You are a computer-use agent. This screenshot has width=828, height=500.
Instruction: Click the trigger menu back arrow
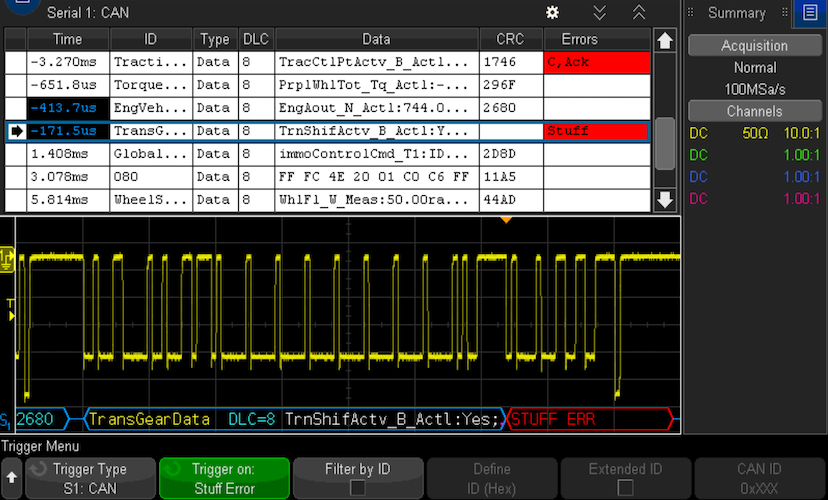(x=11, y=478)
